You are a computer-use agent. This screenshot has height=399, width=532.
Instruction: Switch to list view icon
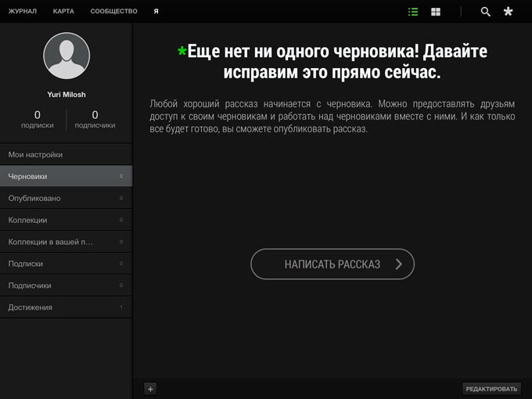tap(413, 12)
